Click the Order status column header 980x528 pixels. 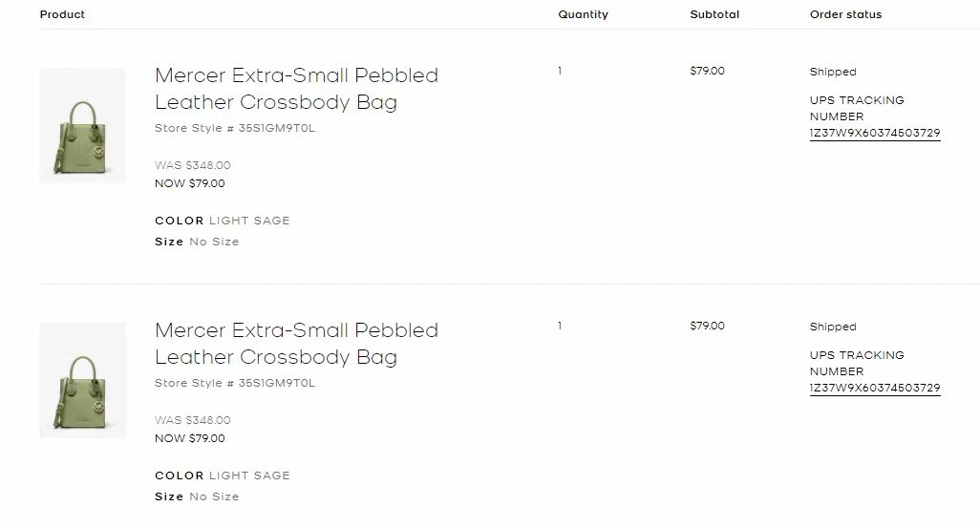[x=845, y=14]
